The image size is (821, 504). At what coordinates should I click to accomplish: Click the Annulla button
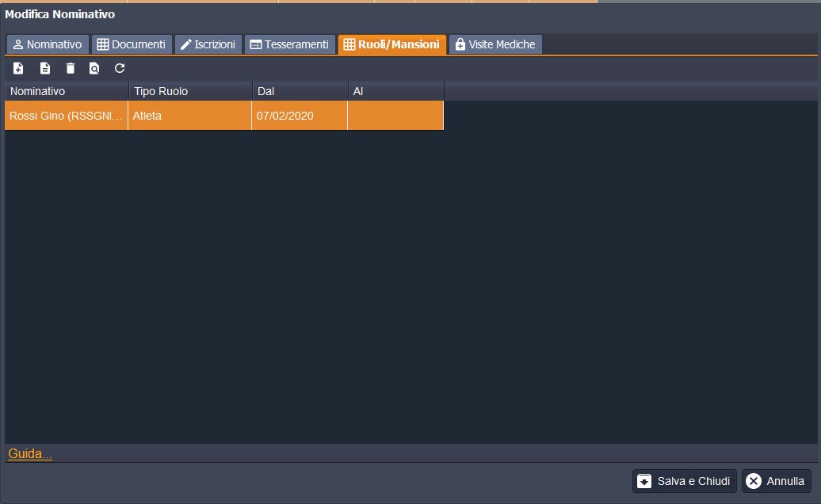pyautogui.click(x=776, y=481)
